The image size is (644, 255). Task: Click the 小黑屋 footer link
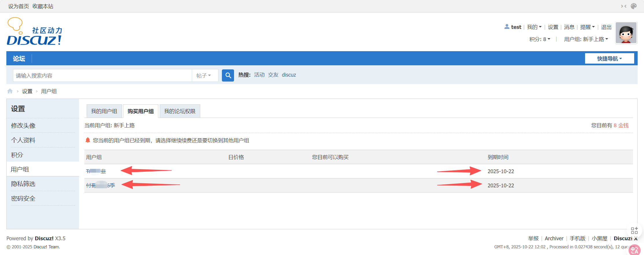point(599,239)
